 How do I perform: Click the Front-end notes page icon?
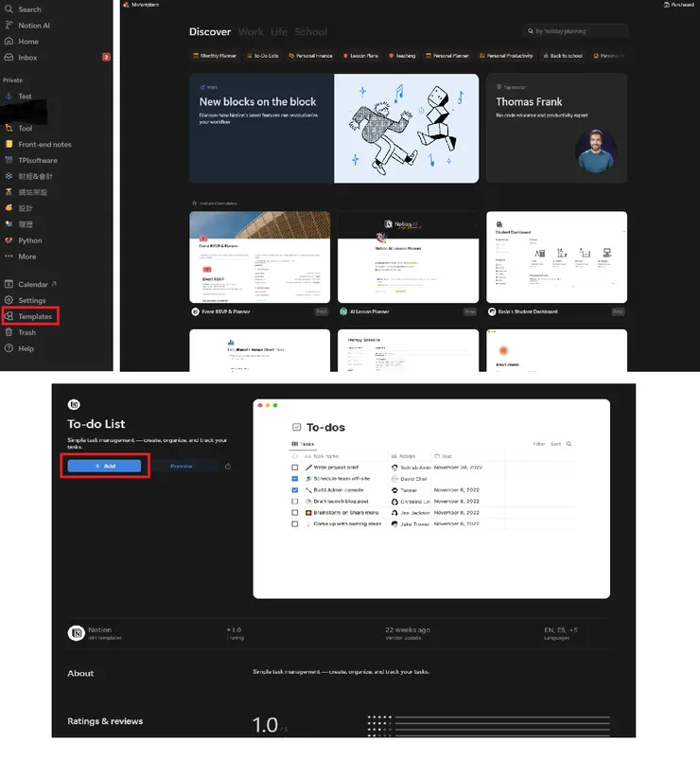9,144
